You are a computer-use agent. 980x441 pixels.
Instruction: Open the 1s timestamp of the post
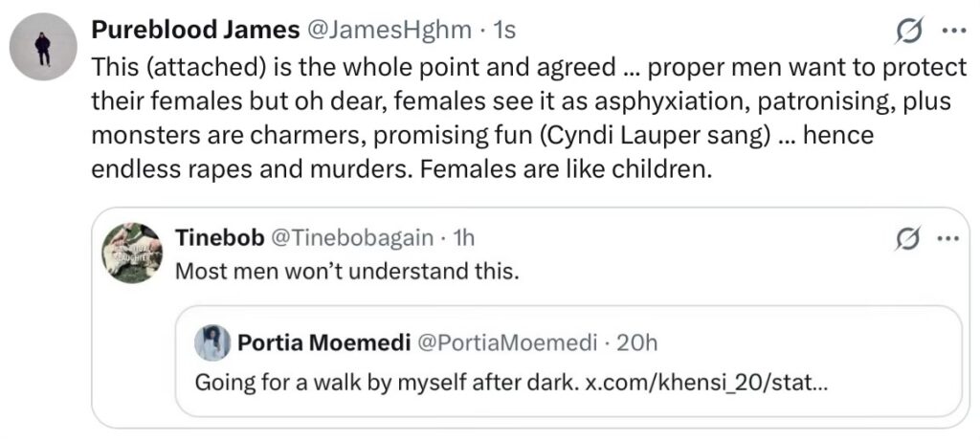(502, 31)
